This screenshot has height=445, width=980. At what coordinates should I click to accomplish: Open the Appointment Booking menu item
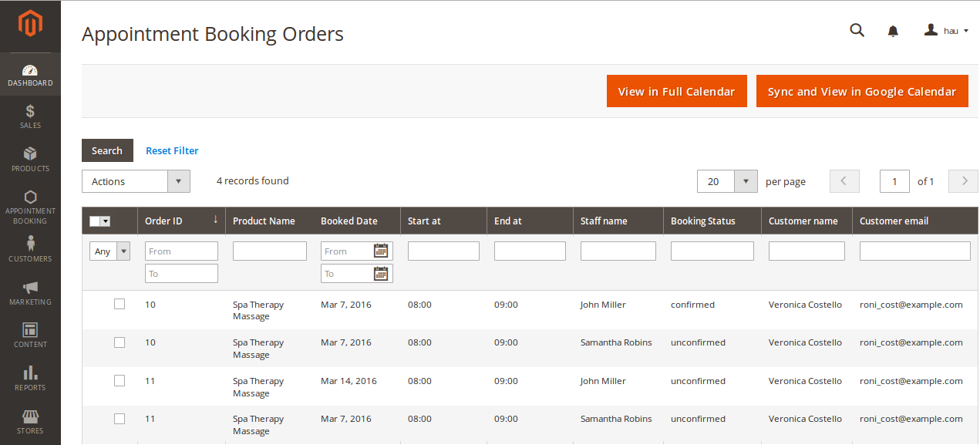coord(30,207)
